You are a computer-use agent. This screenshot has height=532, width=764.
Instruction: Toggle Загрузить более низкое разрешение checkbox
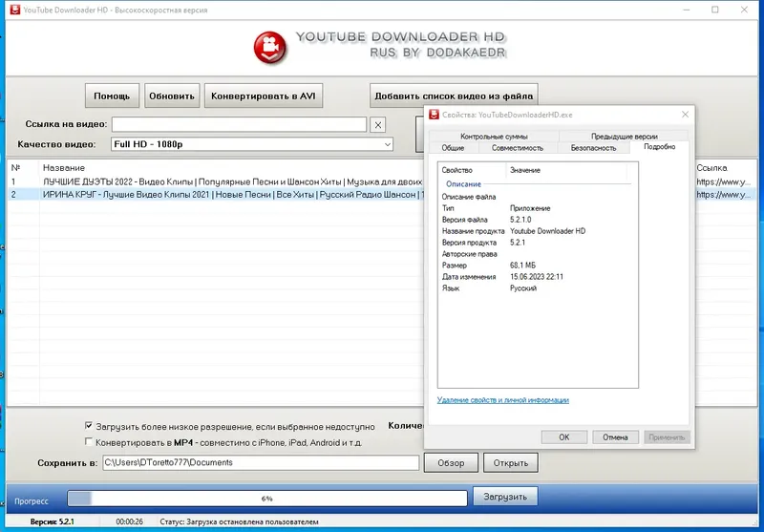tap(89, 426)
